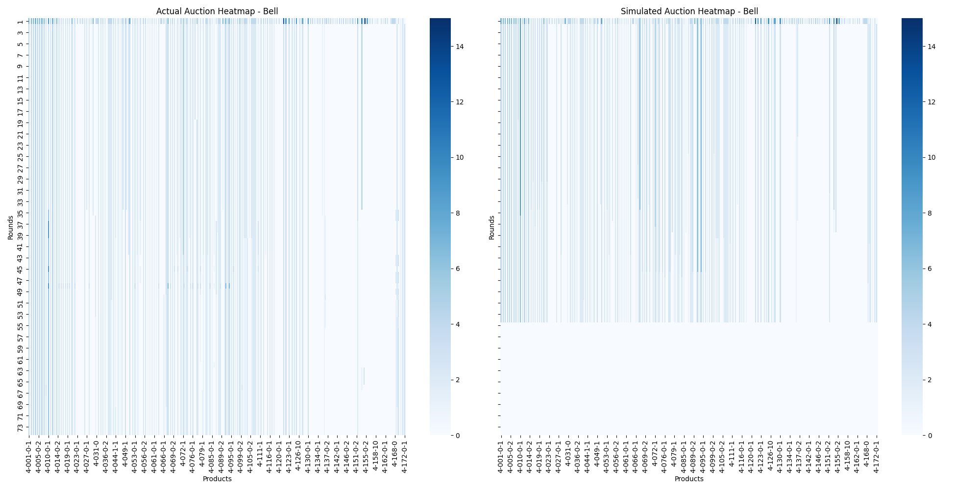The width and height of the screenshot is (980, 490).
Task: Click round label 73 on the Actual heatmap
Action: (x=20, y=427)
